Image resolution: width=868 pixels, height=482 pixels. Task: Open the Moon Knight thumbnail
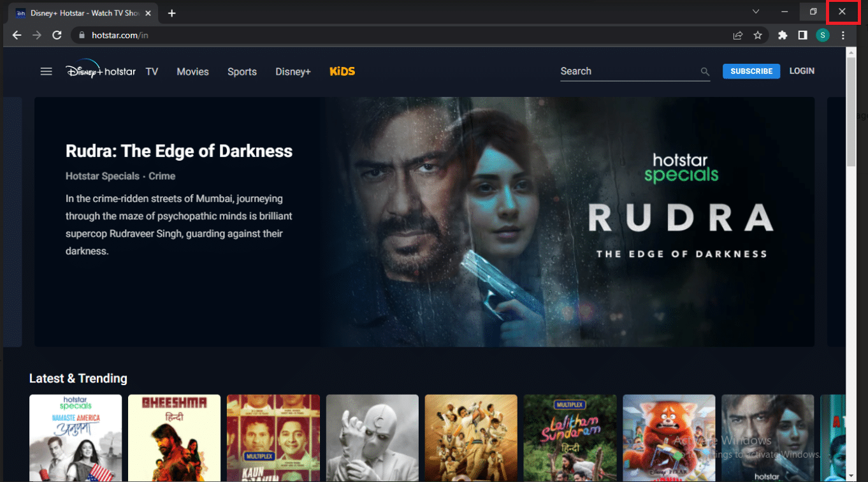point(372,438)
